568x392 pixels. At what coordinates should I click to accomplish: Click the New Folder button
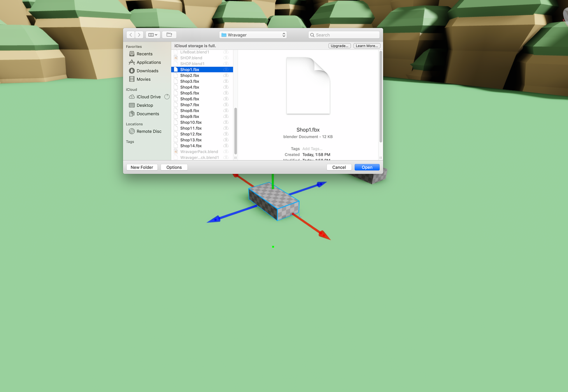[x=142, y=167]
